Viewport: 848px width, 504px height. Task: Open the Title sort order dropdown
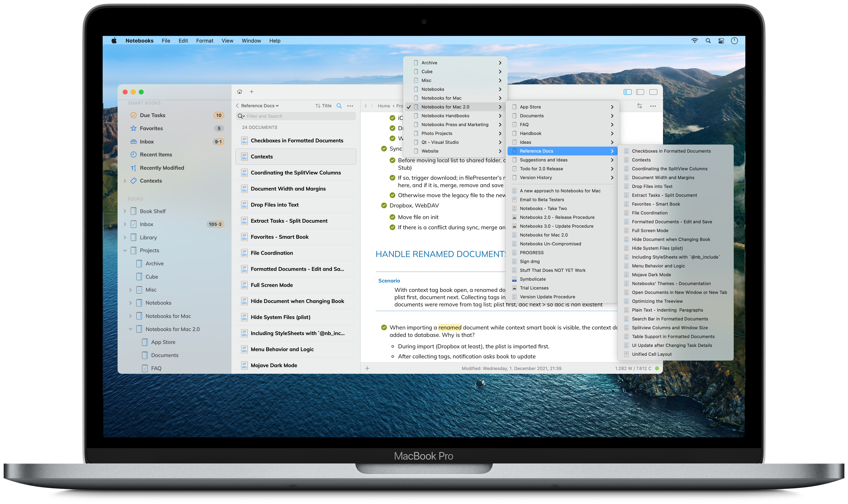[323, 106]
